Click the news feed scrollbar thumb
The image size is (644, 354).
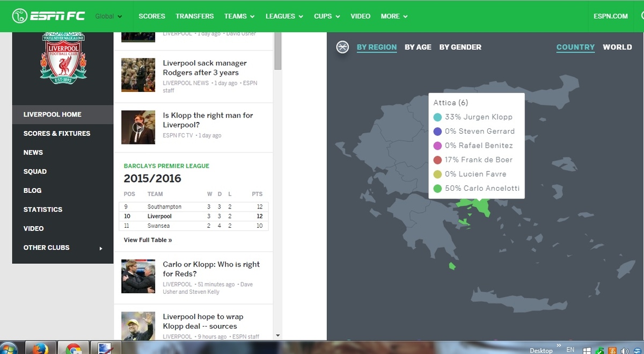point(278,52)
